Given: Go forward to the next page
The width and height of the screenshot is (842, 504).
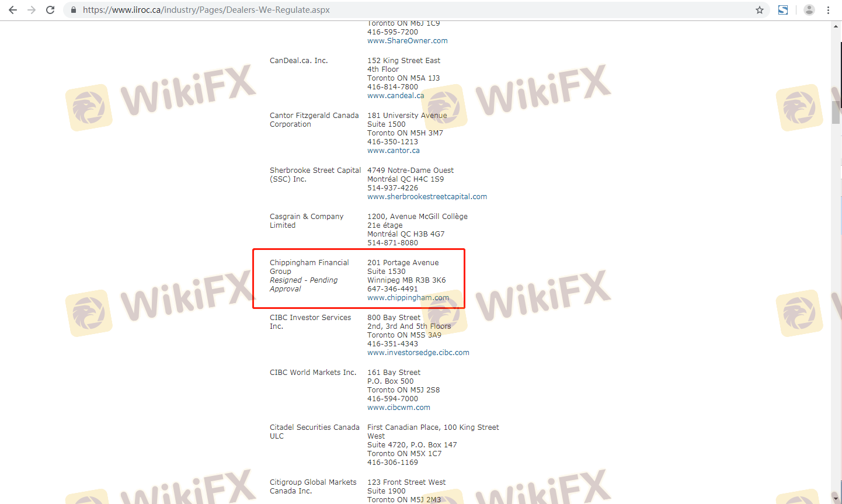Looking at the screenshot, I should click(32, 10).
